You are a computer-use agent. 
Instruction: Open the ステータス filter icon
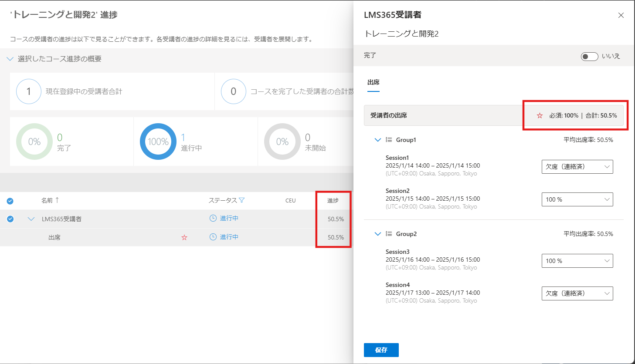(x=242, y=200)
